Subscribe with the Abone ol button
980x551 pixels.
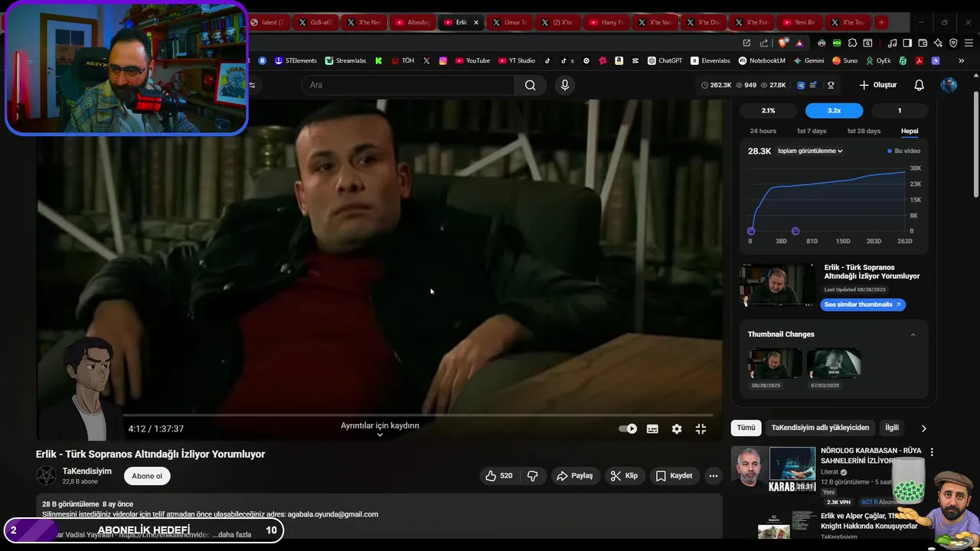click(147, 476)
